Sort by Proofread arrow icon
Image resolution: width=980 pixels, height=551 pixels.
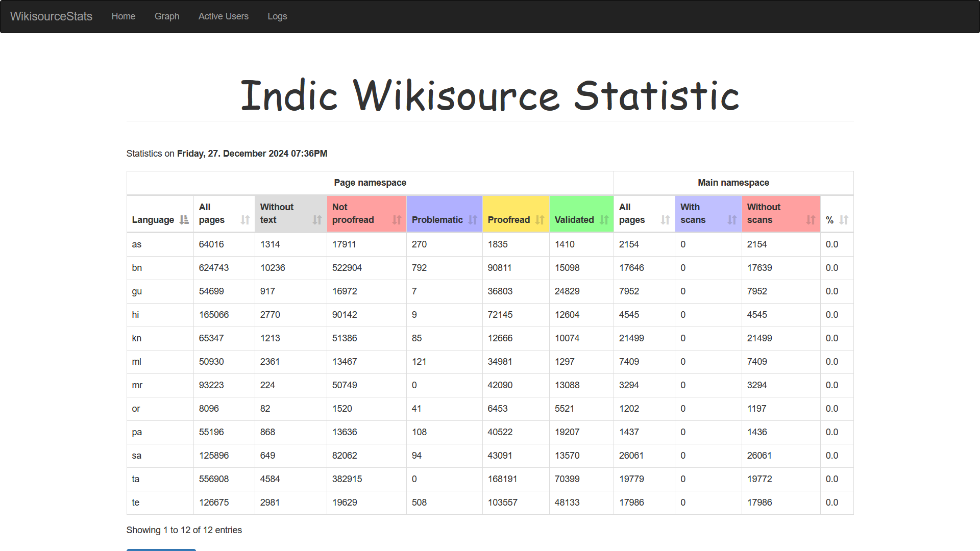540,220
